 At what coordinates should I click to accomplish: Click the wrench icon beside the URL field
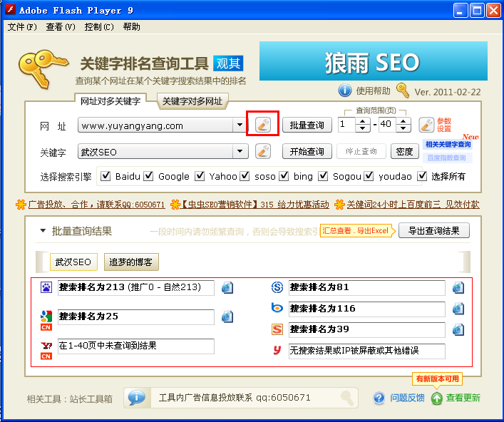click(262, 125)
